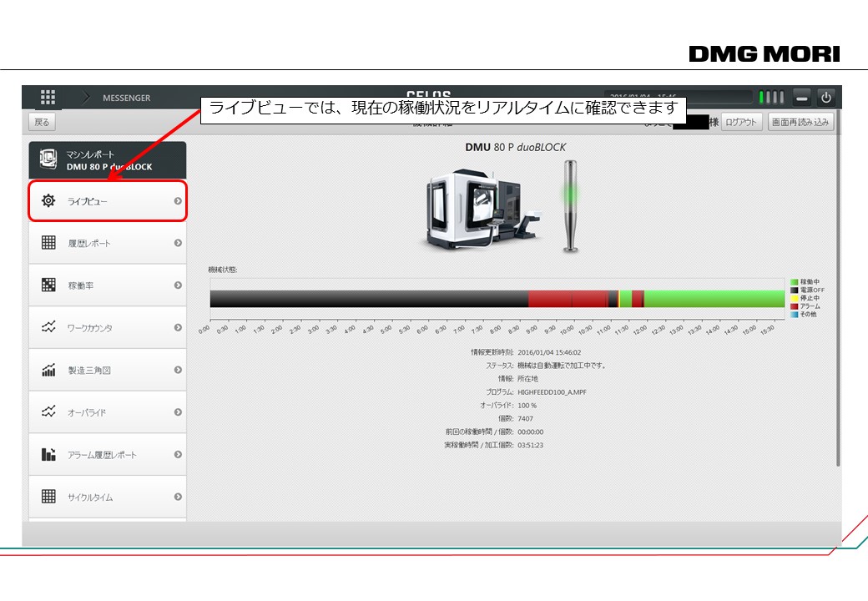Click the 画面再読み込み reload button
Viewport: 868px width, 601px height.
coord(800,122)
